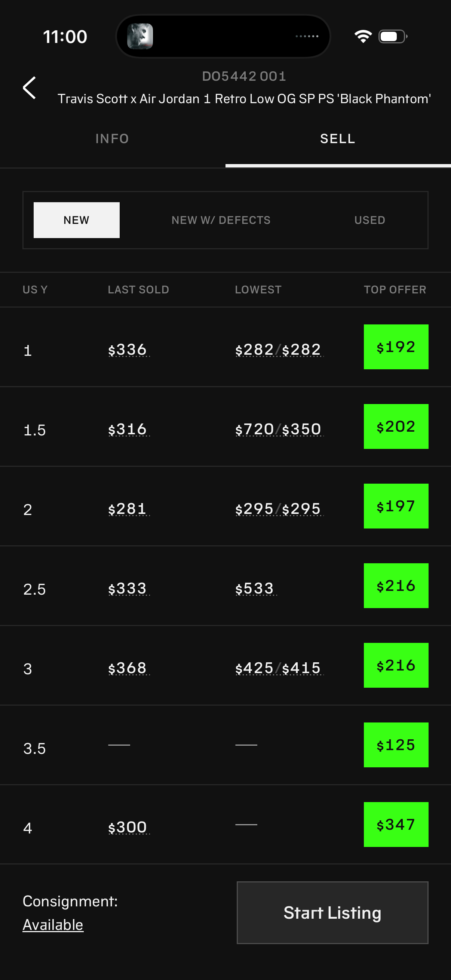This screenshot has height=980, width=451.
Task: Accept the $347 top offer for size 4
Action: (396, 825)
